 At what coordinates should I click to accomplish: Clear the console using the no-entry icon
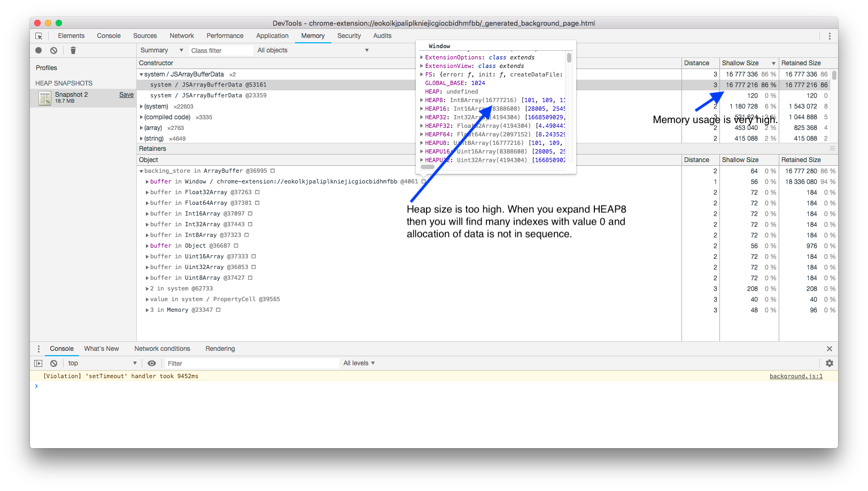tap(53, 363)
